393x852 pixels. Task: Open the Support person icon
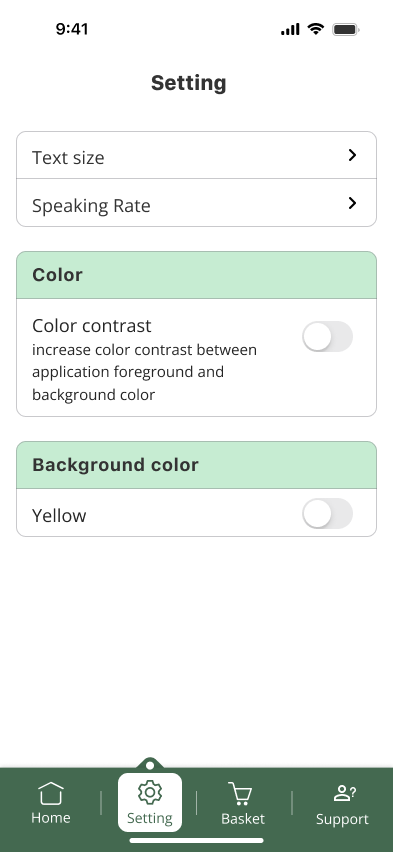tap(344, 793)
